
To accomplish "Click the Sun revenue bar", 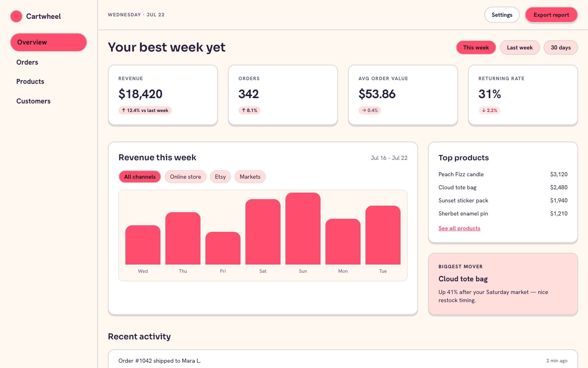I will coord(303,229).
